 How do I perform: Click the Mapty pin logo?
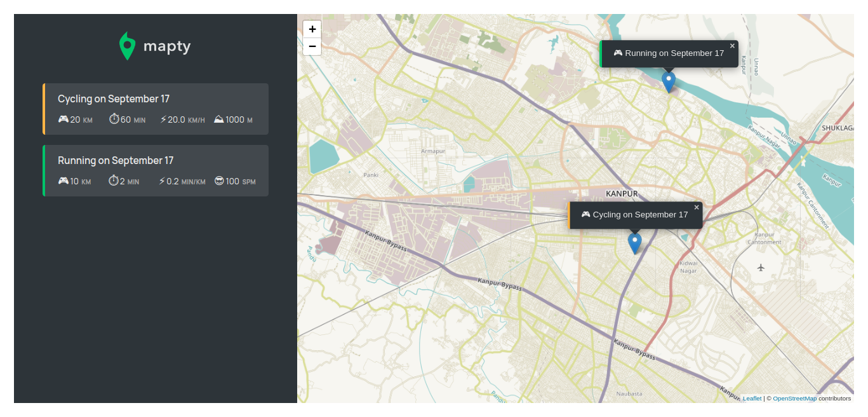coord(126,45)
